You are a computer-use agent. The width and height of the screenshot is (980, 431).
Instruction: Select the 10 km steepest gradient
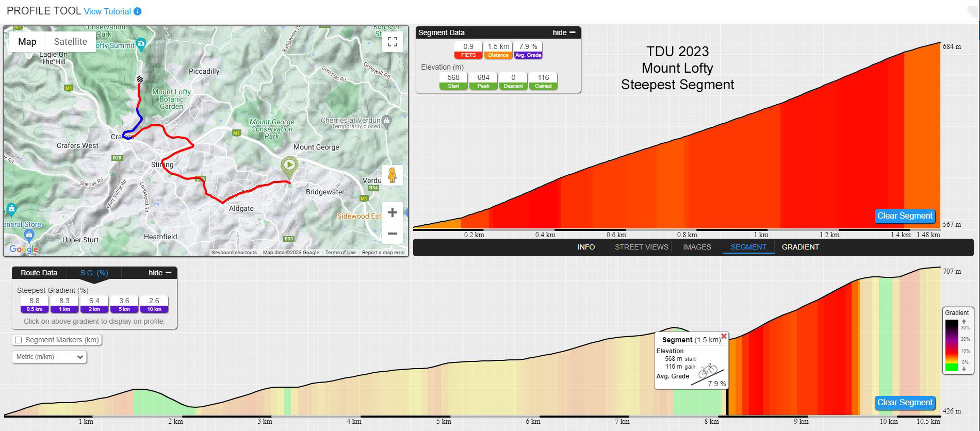154,304
